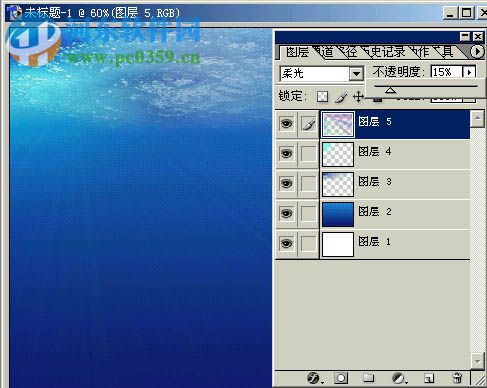Open the 柔光 blend mode dropdown
This screenshot has width=487, height=388.
tap(356, 74)
